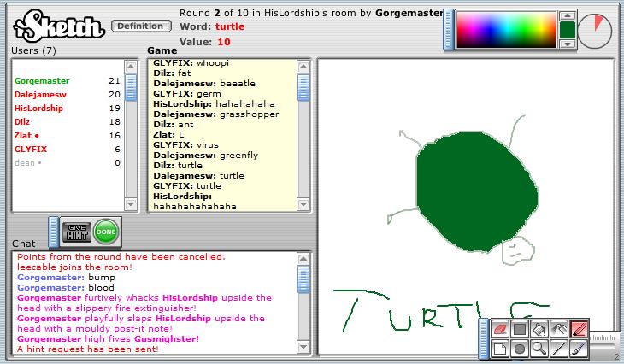Choose the paintbrush tool

coord(579,349)
